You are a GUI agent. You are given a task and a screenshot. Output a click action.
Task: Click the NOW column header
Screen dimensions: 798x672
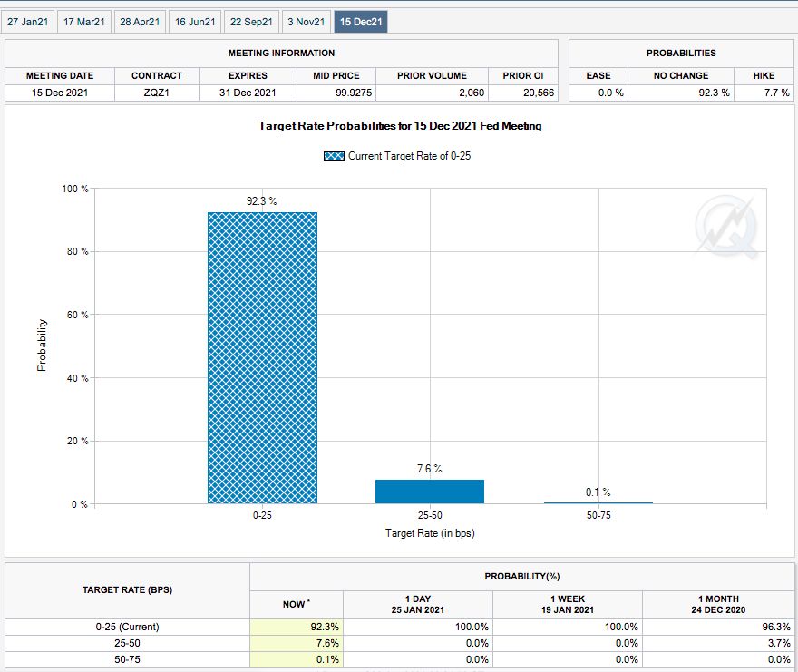point(296,604)
